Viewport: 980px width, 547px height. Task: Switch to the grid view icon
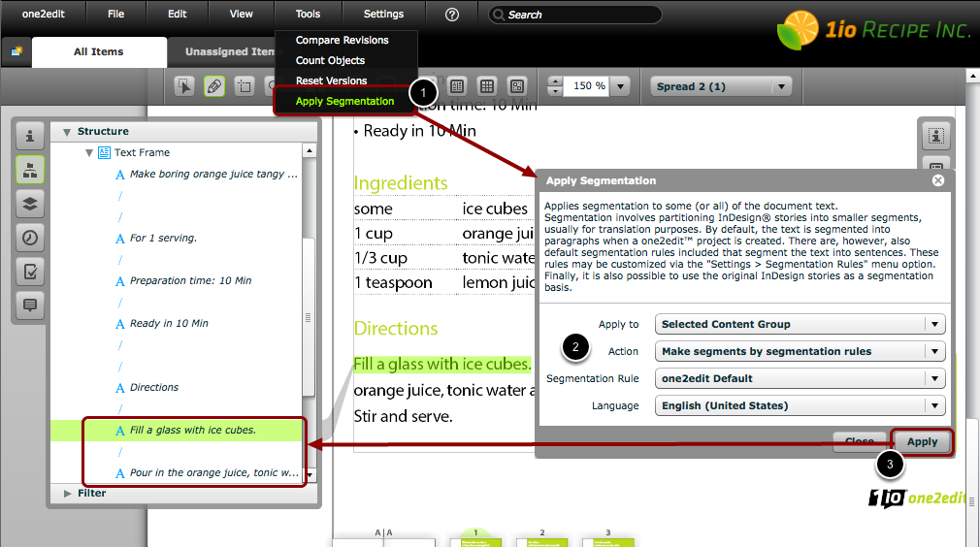click(487, 86)
